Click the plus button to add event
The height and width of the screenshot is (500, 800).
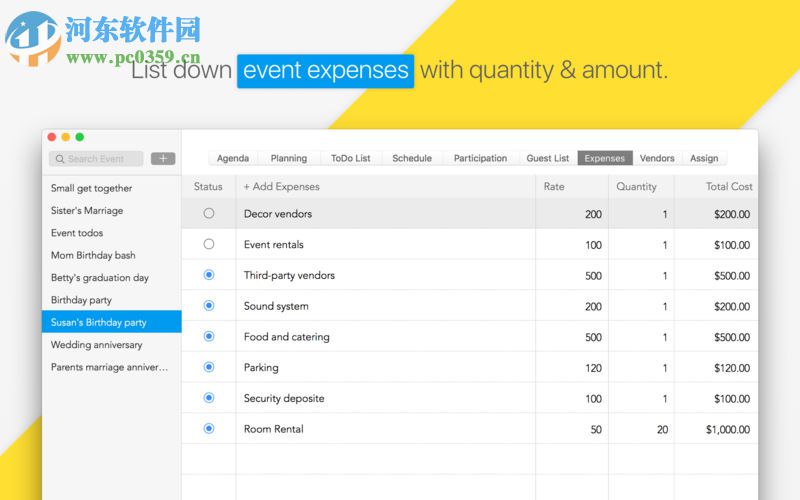(x=163, y=159)
